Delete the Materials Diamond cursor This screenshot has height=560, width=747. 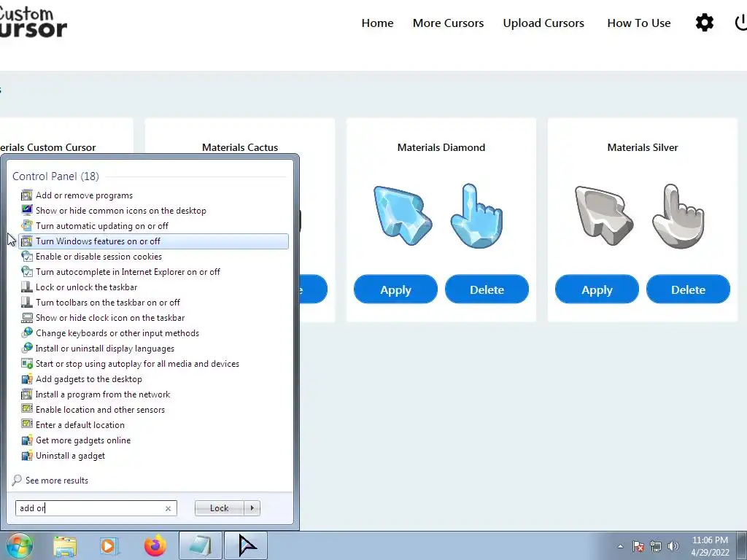[487, 289]
